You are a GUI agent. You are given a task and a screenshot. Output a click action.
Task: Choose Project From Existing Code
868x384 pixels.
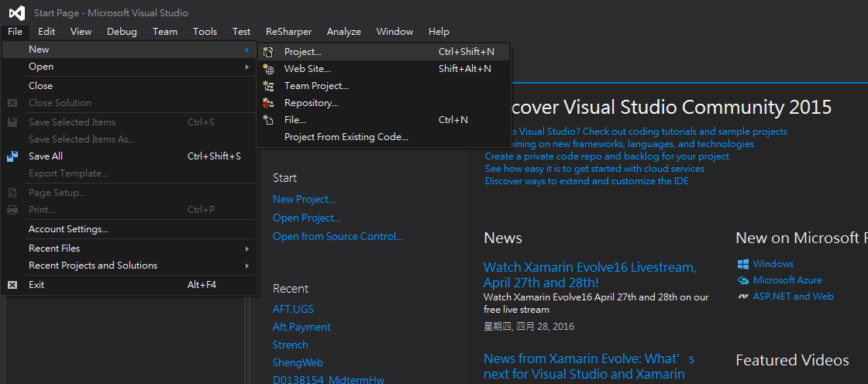tap(346, 137)
